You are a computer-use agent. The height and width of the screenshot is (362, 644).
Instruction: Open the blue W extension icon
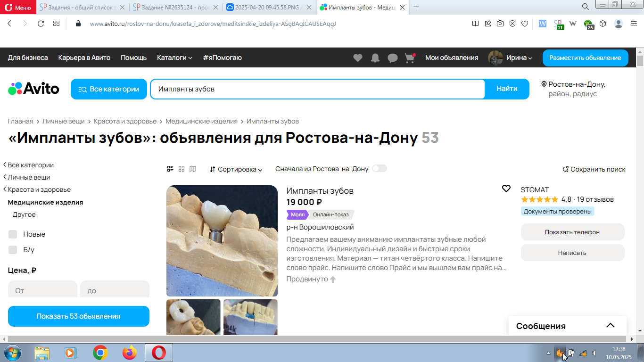[543, 24]
